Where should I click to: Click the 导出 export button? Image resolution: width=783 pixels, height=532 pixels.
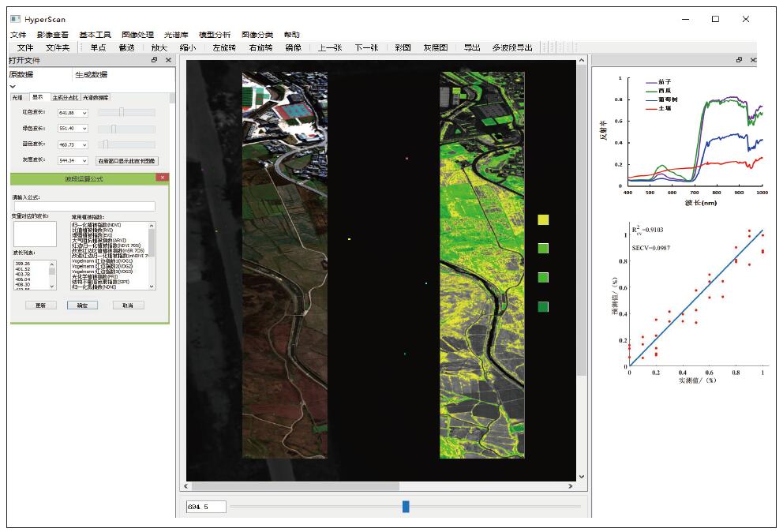pyautogui.click(x=472, y=47)
